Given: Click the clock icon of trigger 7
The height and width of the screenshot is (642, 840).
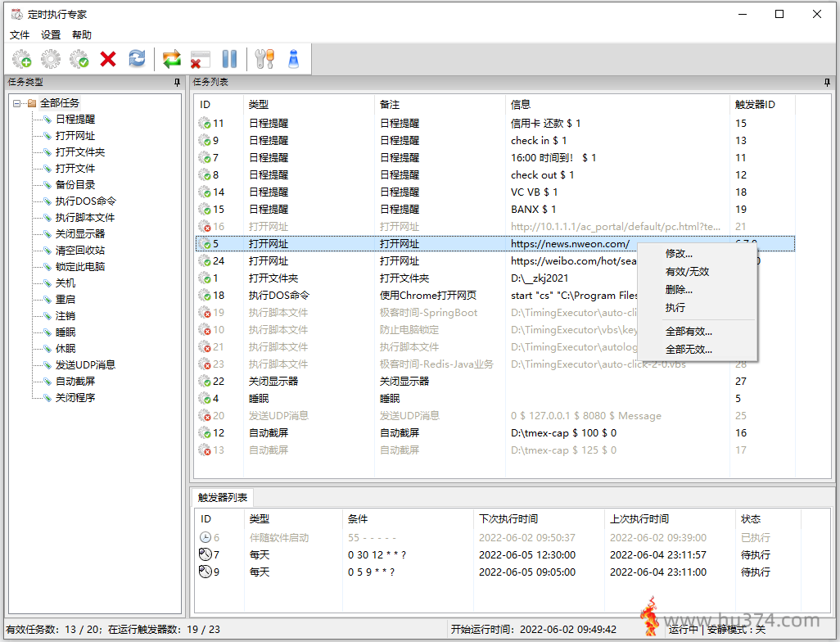Looking at the screenshot, I should pos(205,554).
